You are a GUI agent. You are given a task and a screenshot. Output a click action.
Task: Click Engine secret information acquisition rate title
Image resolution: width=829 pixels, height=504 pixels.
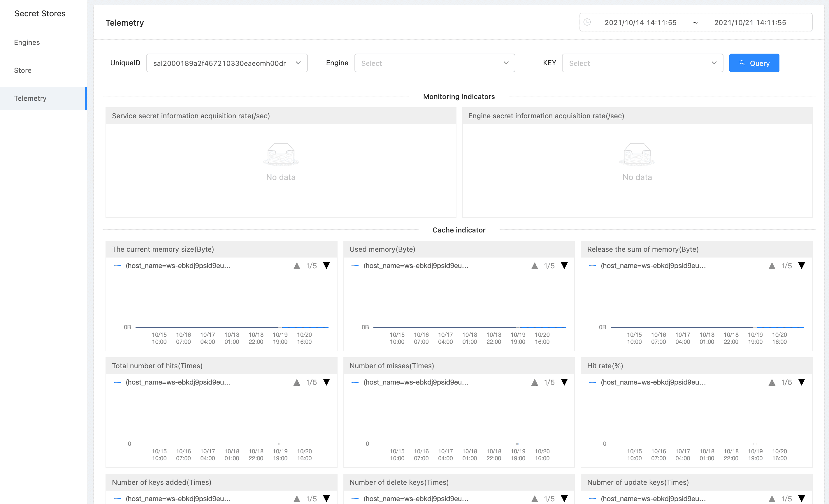(546, 116)
